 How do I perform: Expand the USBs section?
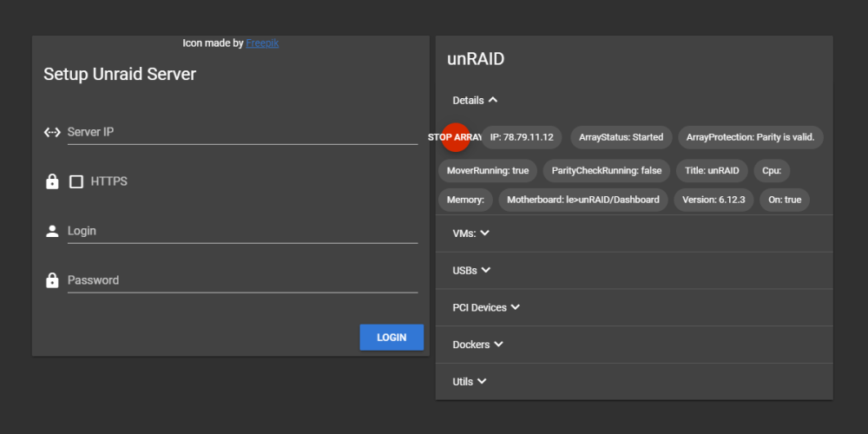[x=471, y=270]
